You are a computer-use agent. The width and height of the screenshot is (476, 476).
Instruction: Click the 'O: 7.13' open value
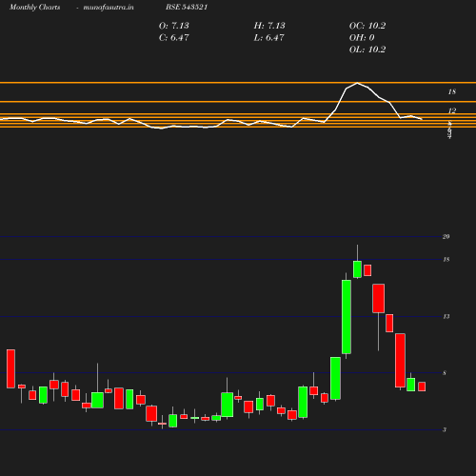[x=174, y=26]
